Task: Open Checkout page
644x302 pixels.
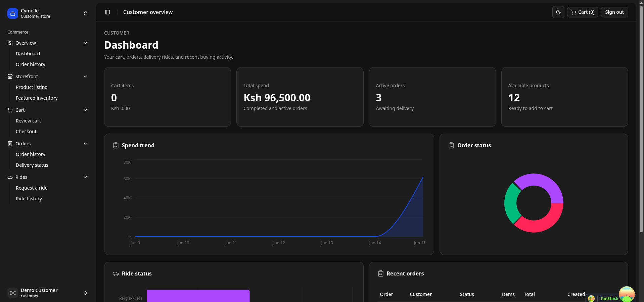Action: pos(26,132)
